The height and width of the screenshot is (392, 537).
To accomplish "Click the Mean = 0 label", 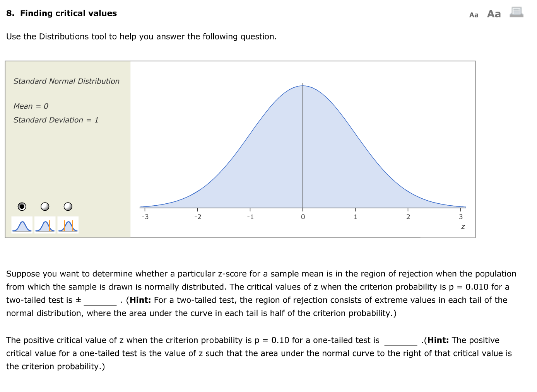I will (31, 106).
